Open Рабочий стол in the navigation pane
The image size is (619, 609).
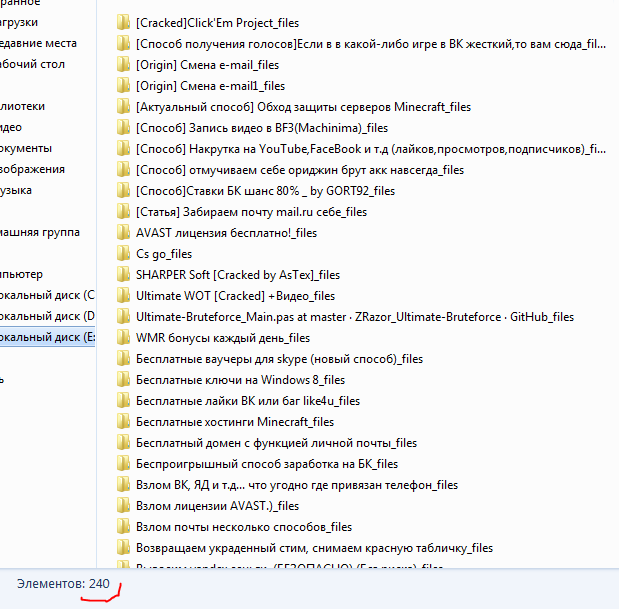pos(32,64)
